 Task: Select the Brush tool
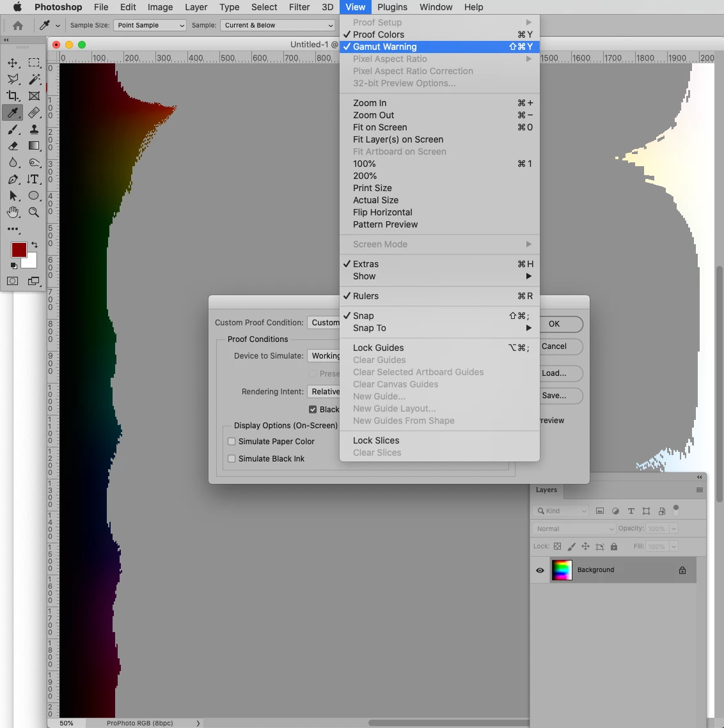[x=13, y=130]
